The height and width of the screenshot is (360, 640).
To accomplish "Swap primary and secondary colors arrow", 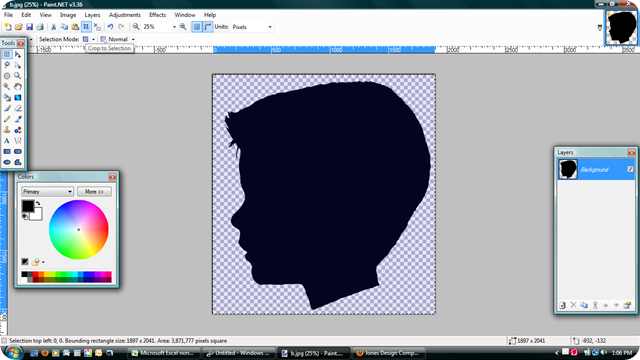I will pyautogui.click(x=38, y=203).
